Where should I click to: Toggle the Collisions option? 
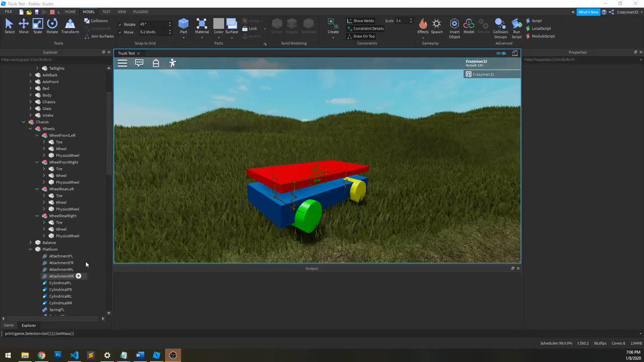[x=96, y=21]
